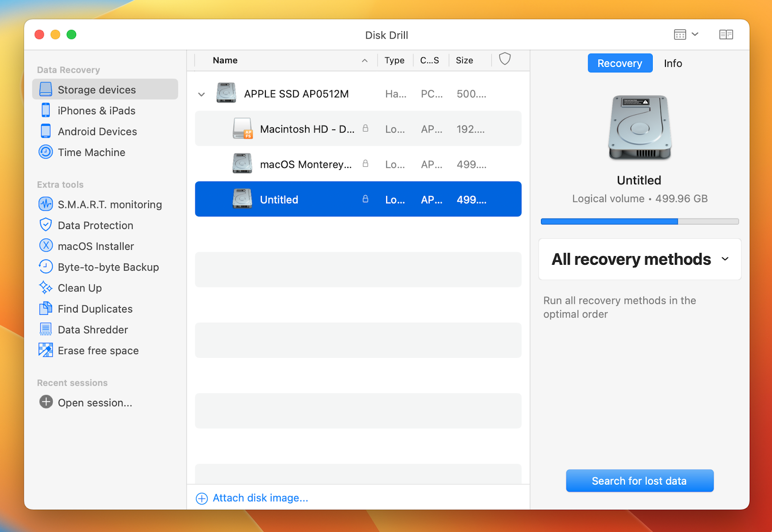
Task: Click macOS Monterey volume disk icon
Action: 242,164
